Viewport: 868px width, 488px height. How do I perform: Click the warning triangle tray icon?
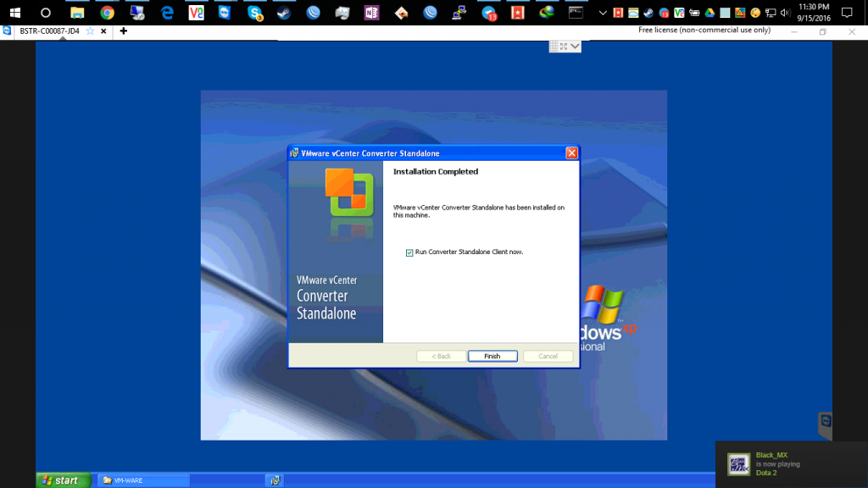tap(739, 12)
